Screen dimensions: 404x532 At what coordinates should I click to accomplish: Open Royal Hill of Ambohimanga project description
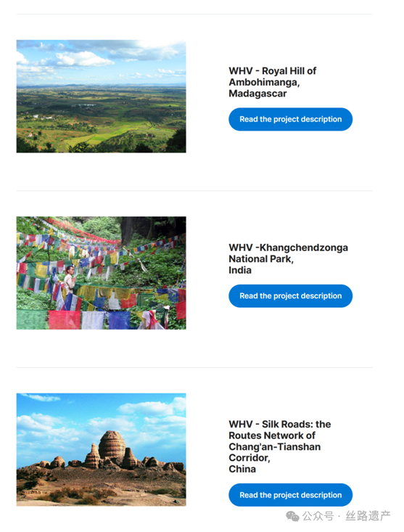[x=290, y=119]
